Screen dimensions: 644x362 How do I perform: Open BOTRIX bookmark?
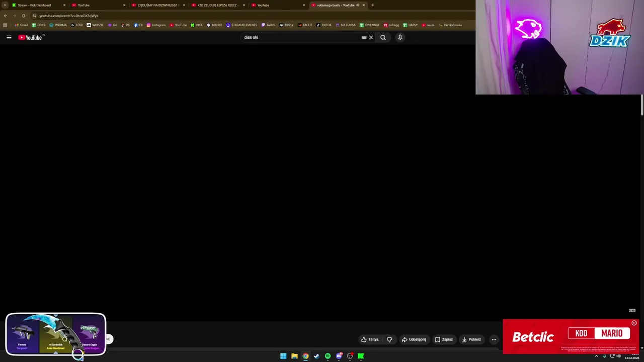[x=214, y=25]
